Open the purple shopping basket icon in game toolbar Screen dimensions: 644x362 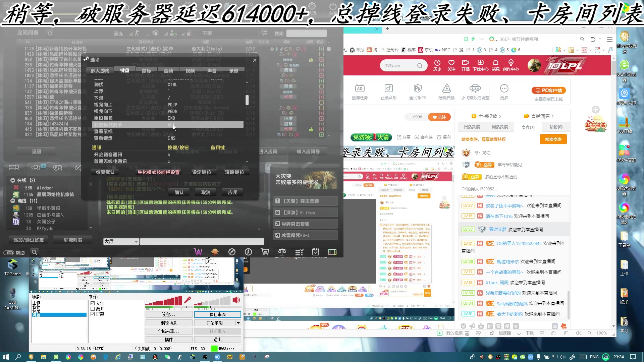point(198,252)
